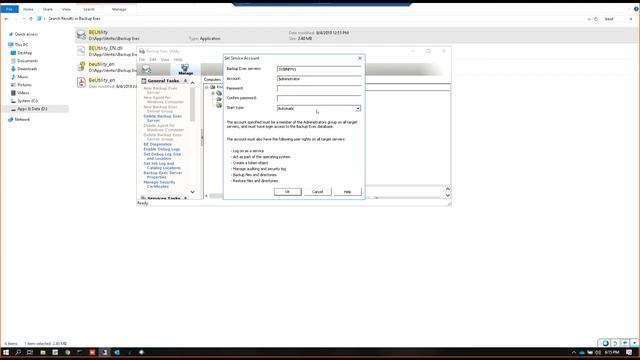The height and width of the screenshot is (360, 640).
Task: Close the Set Service Account dialog
Action: click(x=360, y=58)
